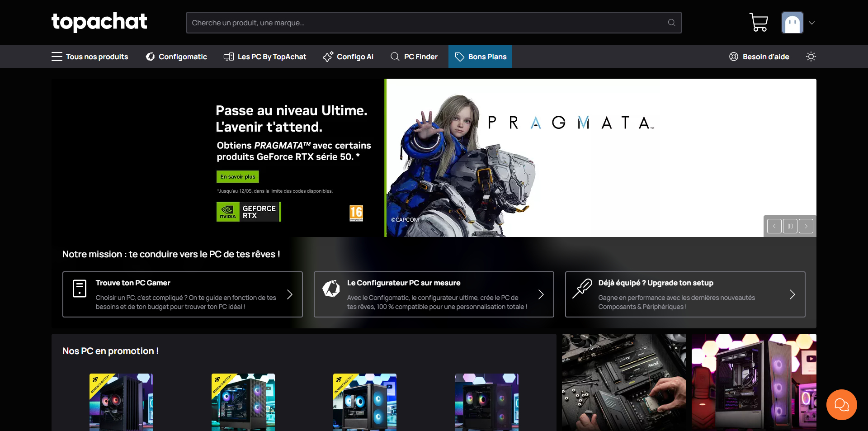Click the hamburger icon beside Tous nos produits
This screenshot has height=431, width=868.
tap(57, 57)
